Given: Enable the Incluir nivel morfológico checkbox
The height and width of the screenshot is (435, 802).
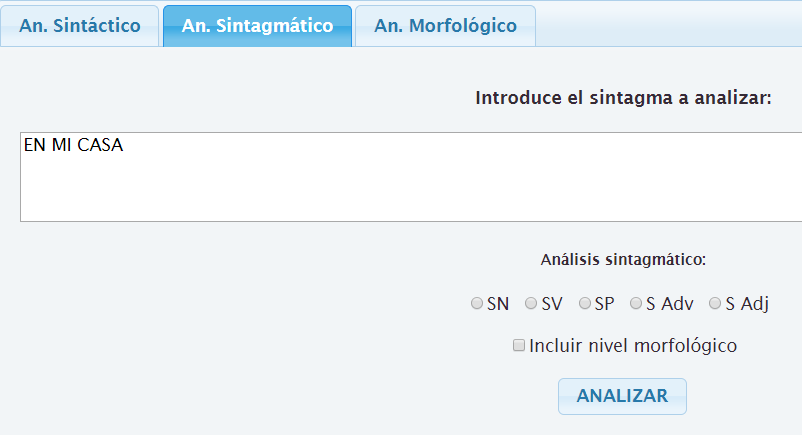Looking at the screenshot, I should pos(519,345).
